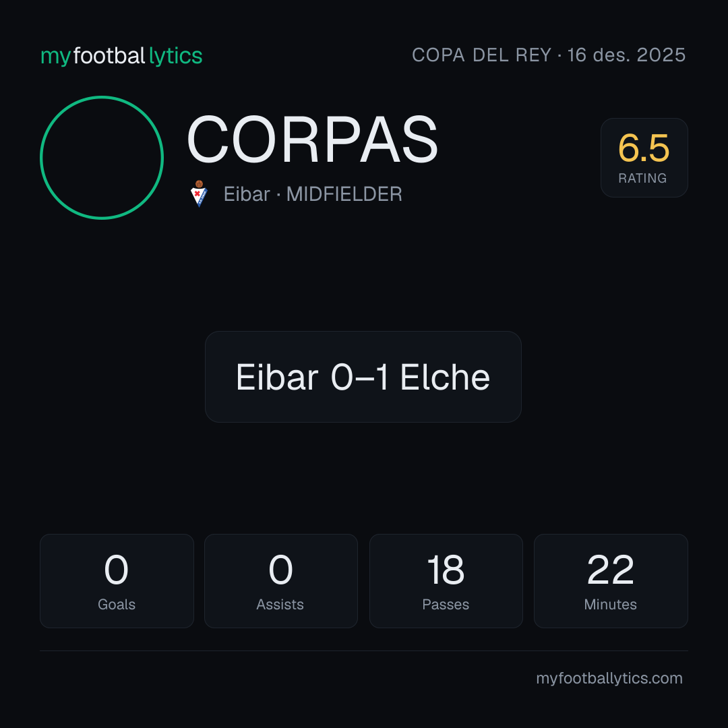728x728 pixels.
Task: Click the word Elche in the score
Action: (445, 377)
